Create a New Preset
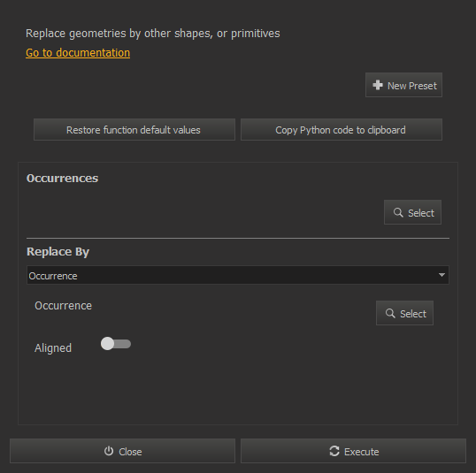The width and height of the screenshot is (476, 473). pyautogui.click(x=403, y=85)
